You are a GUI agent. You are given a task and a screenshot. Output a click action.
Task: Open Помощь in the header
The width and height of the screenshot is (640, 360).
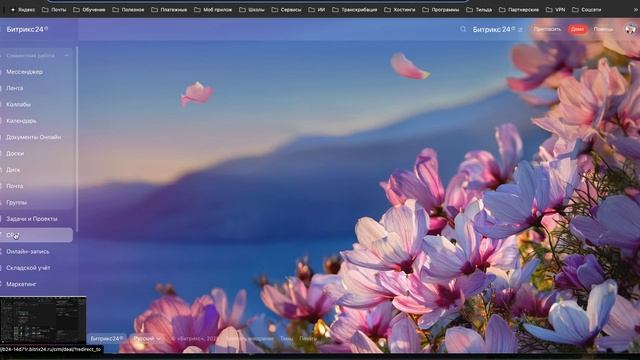click(x=603, y=29)
